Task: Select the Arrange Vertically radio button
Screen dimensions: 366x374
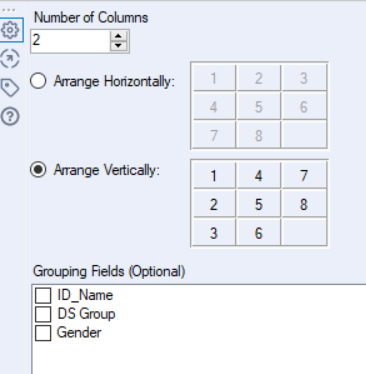Action: 38,170
